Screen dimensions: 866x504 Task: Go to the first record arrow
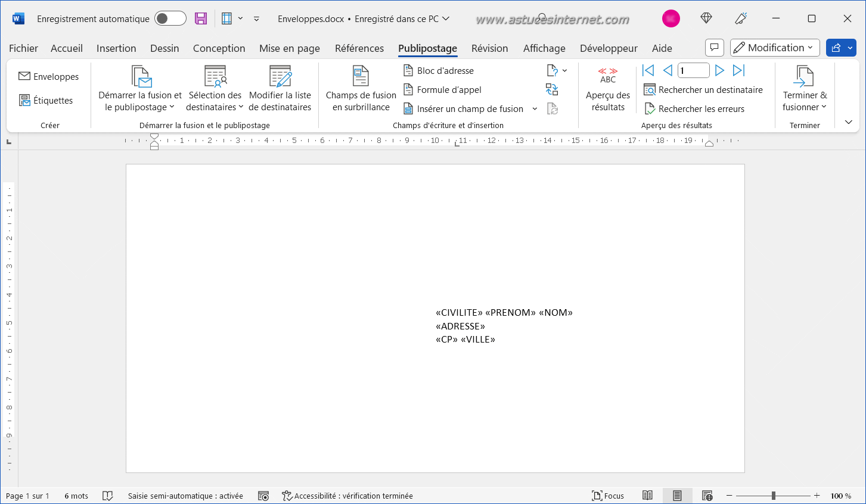pos(648,70)
